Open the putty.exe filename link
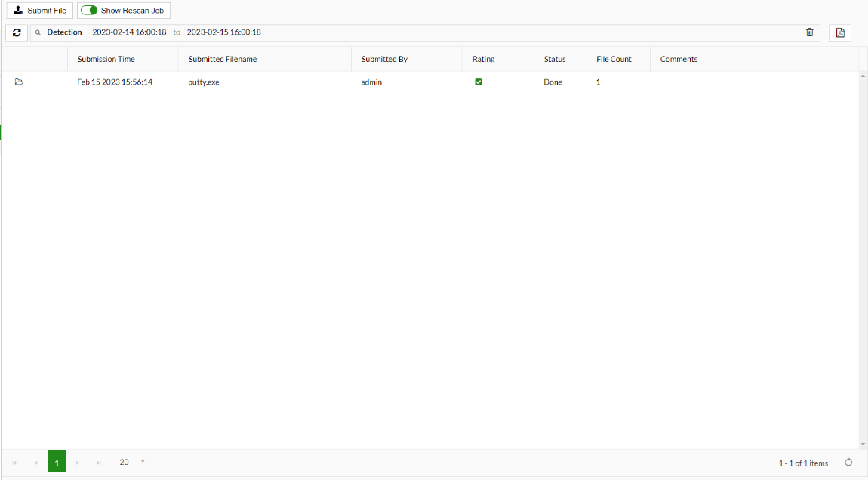The image size is (868, 480). [203, 82]
